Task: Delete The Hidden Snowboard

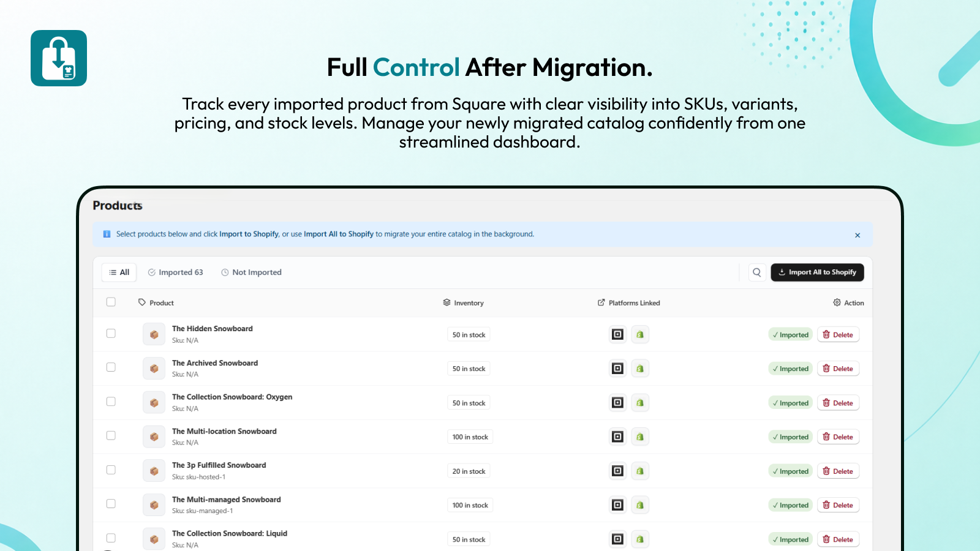Action: click(x=838, y=335)
